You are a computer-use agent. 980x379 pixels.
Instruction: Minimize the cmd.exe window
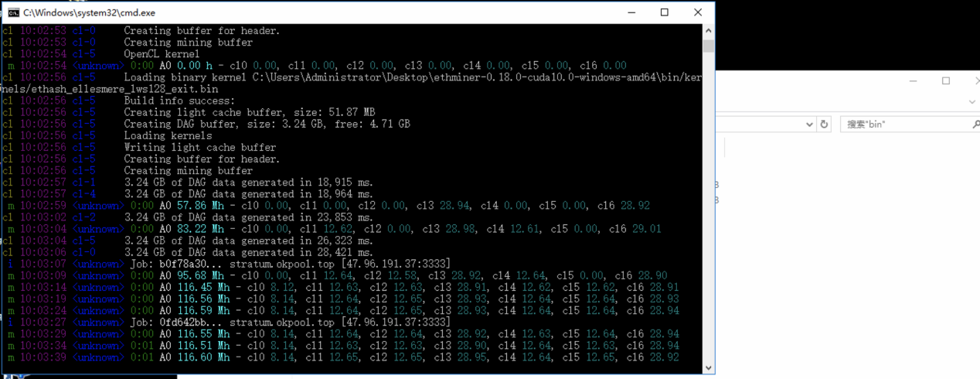pyautogui.click(x=631, y=12)
